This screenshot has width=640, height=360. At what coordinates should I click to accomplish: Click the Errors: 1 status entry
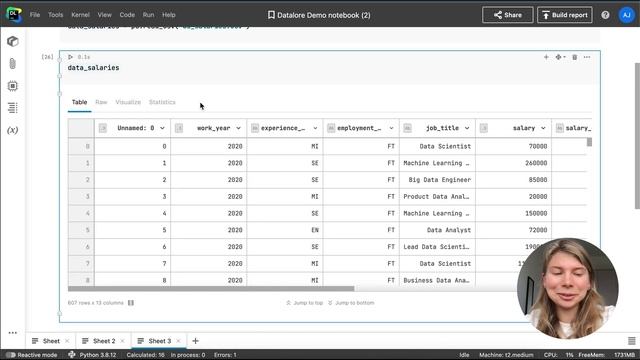point(225,355)
